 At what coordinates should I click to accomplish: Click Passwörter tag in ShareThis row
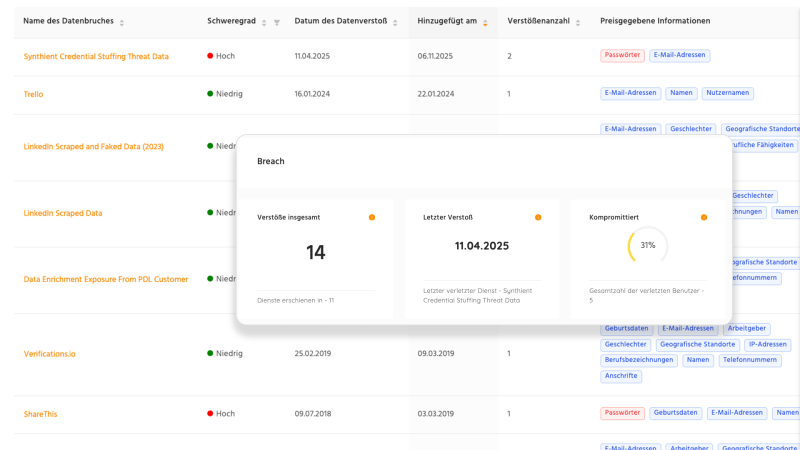[x=622, y=413]
